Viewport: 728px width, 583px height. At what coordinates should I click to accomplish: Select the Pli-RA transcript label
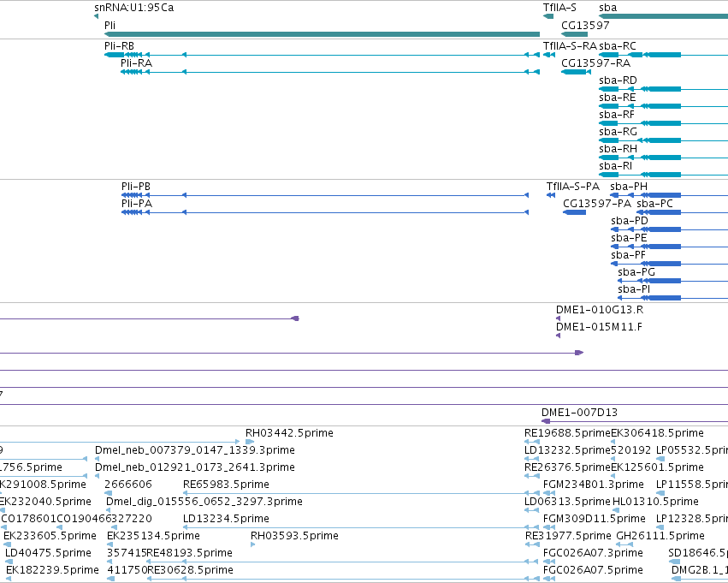[137, 63]
